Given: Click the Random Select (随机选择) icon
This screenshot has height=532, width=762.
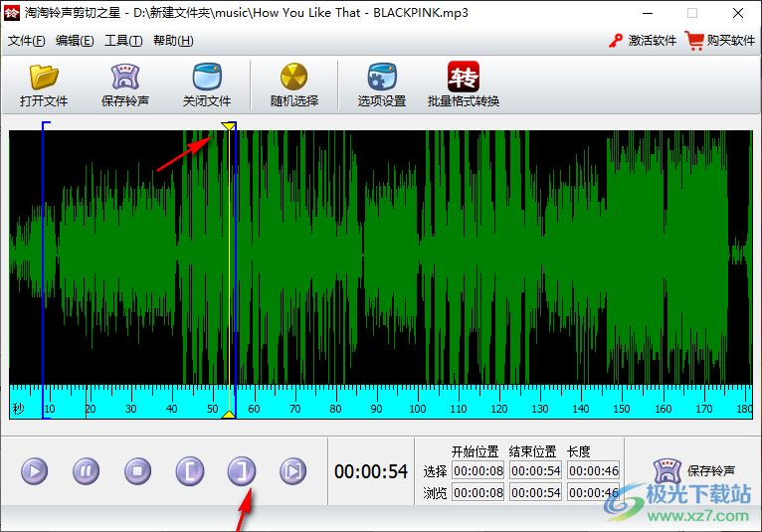Looking at the screenshot, I should coord(294,78).
